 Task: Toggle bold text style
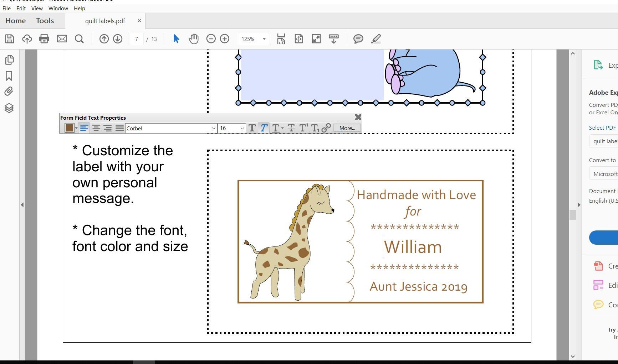[252, 128]
